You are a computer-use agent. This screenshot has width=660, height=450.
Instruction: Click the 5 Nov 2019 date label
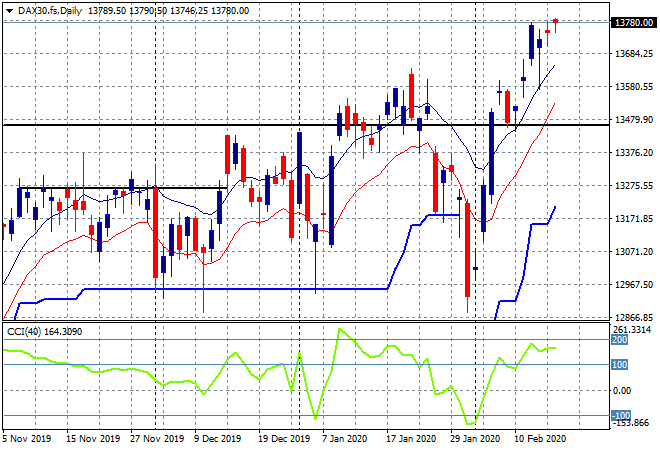[x=27, y=439]
